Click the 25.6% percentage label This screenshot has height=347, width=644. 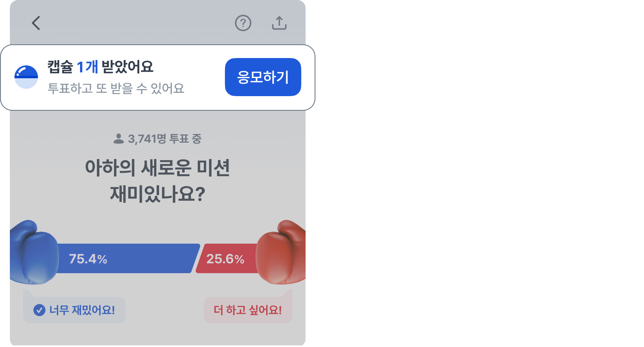(225, 259)
